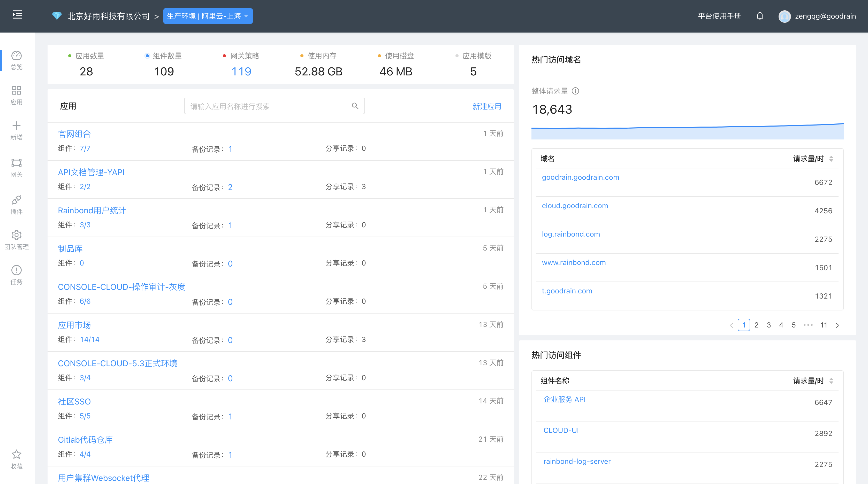Click component count 7/7 for 官网组合

(x=85, y=149)
